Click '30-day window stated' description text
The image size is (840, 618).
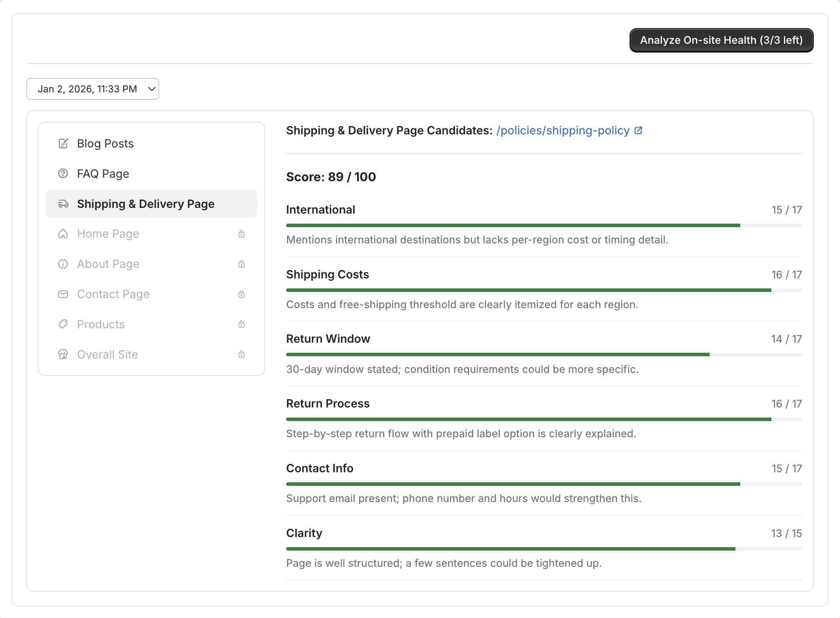[x=462, y=369]
